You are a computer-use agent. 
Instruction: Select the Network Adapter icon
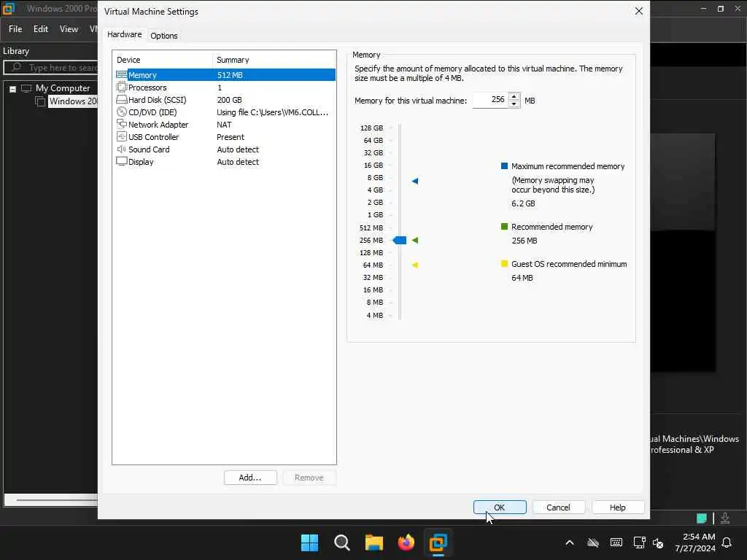click(x=122, y=124)
